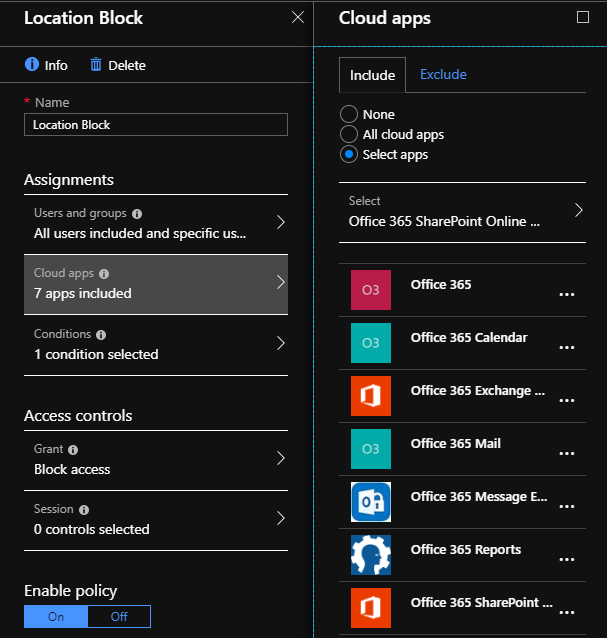The image size is (607, 638).
Task: Click the 'Block access' text
Action: pos(72,470)
